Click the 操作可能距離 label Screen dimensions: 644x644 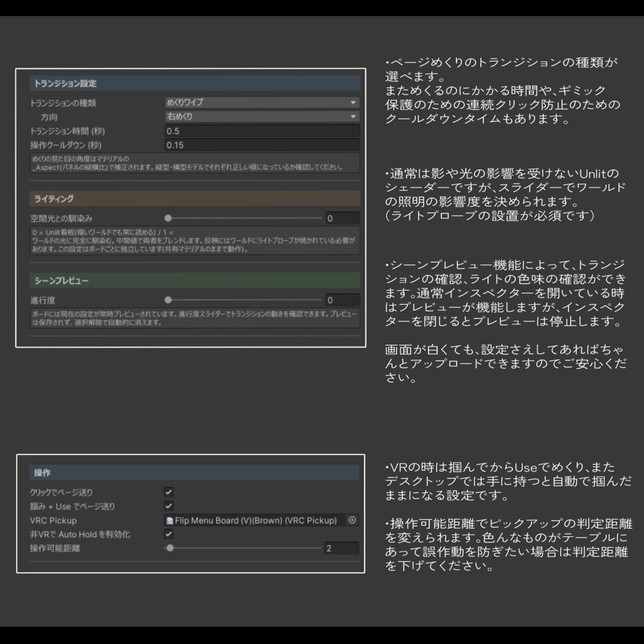(55, 548)
